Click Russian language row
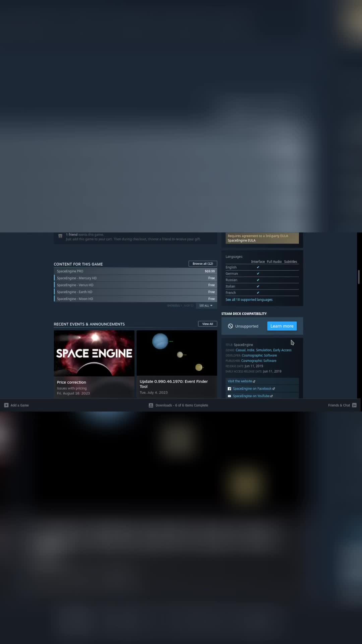Viewport: 362px width, 644px height. point(262,280)
